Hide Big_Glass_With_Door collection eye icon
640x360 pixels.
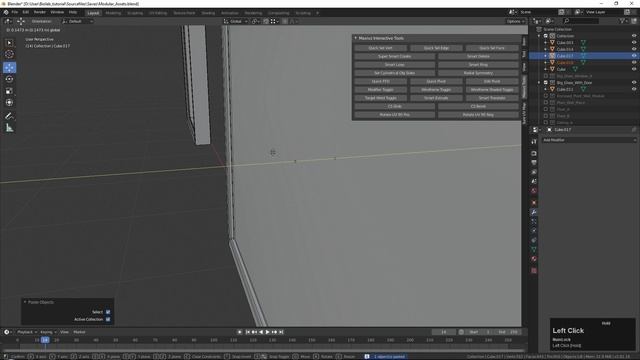(x=634, y=82)
